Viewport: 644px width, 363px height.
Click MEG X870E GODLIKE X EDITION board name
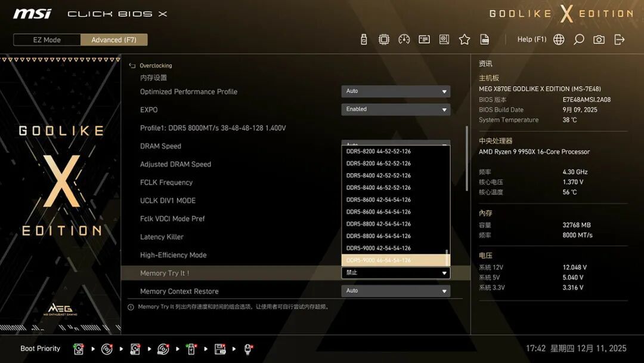(x=540, y=89)
